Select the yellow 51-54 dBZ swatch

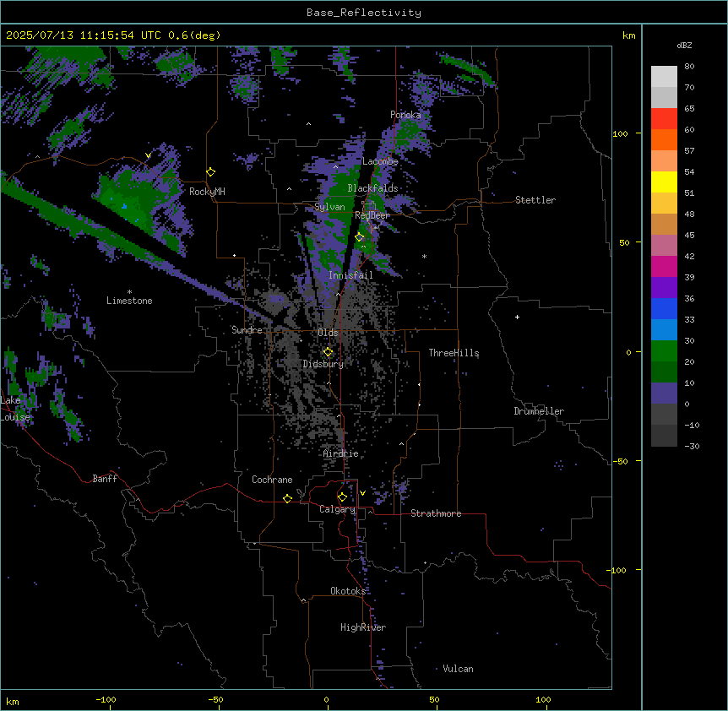pyautogui.click(x=664, y=182)
